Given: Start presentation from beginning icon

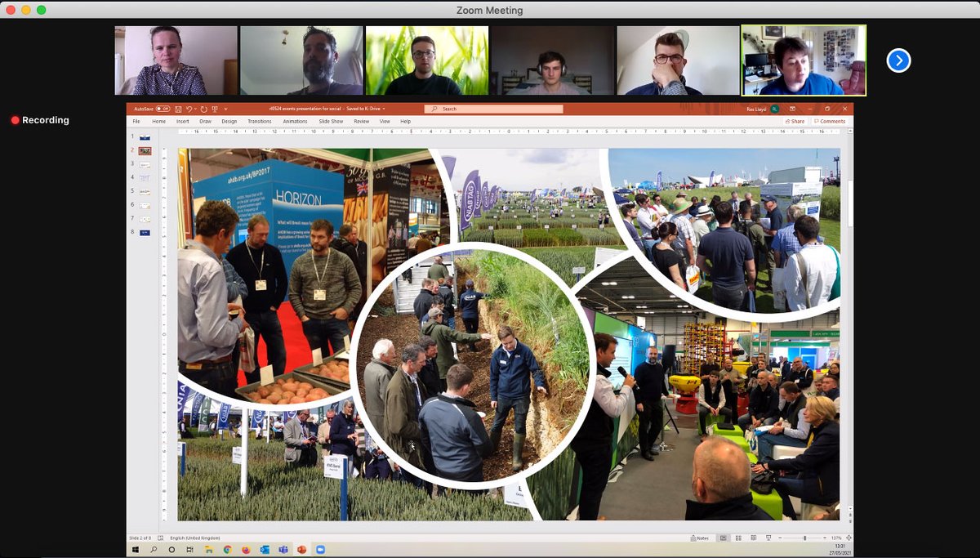Looking at the screenshot, I should [214, 109].
